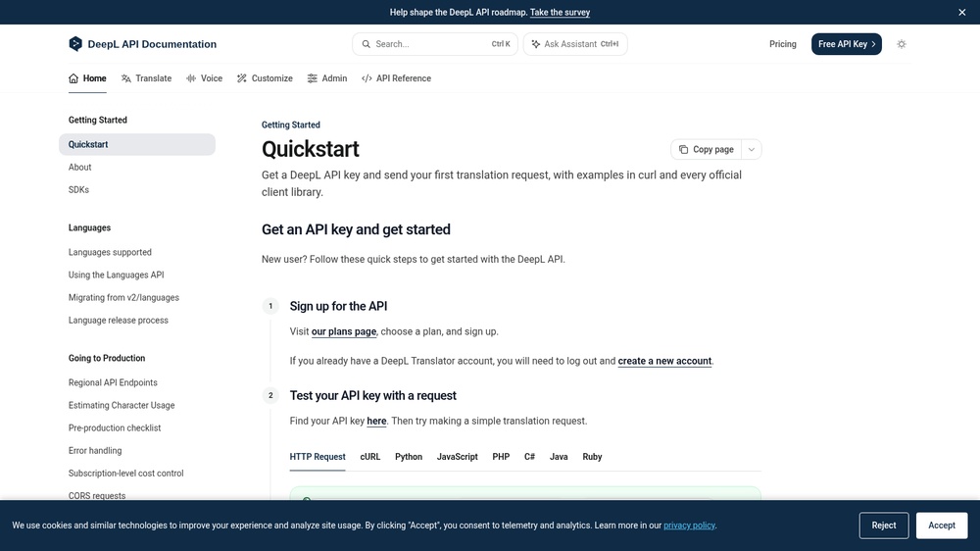Click the Home house icon
Image resolution: width=980 pixels, height=551 pixels.
[x=73, y=78]
